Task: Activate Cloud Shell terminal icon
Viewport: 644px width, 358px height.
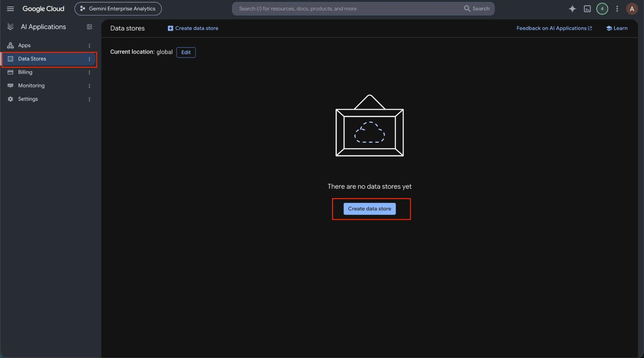Action: (x=587, y=9)
